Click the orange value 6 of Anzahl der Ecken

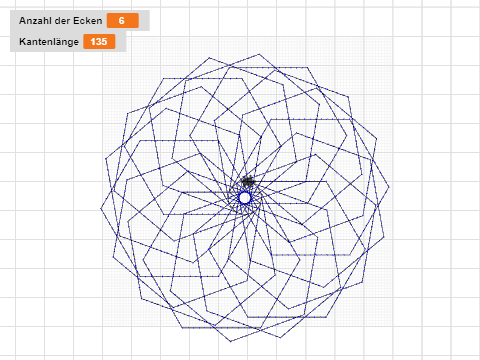(x=123, y=21)
